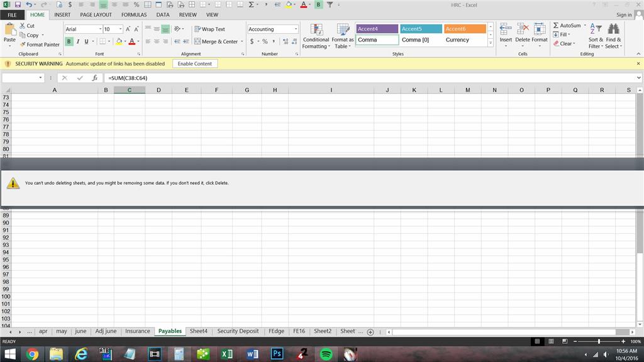The height and width of the screenshot is (362, 644).
Task: Adjust the zoom slider in status bar
Action: (x=599, y=341)
